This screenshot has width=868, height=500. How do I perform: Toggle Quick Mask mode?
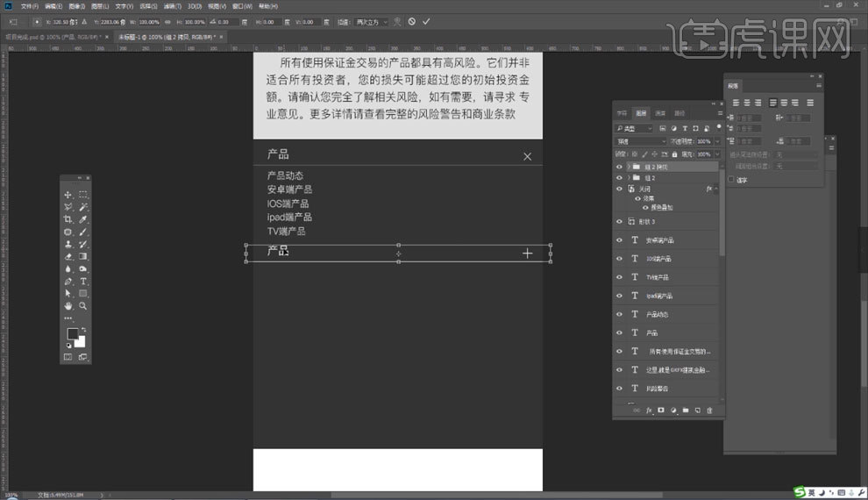tap(68, 357)
